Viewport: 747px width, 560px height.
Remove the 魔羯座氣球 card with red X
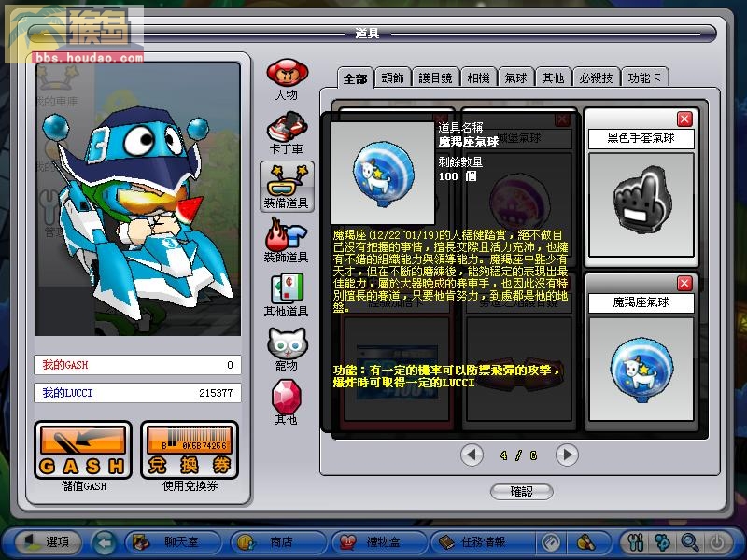point(684,284)
